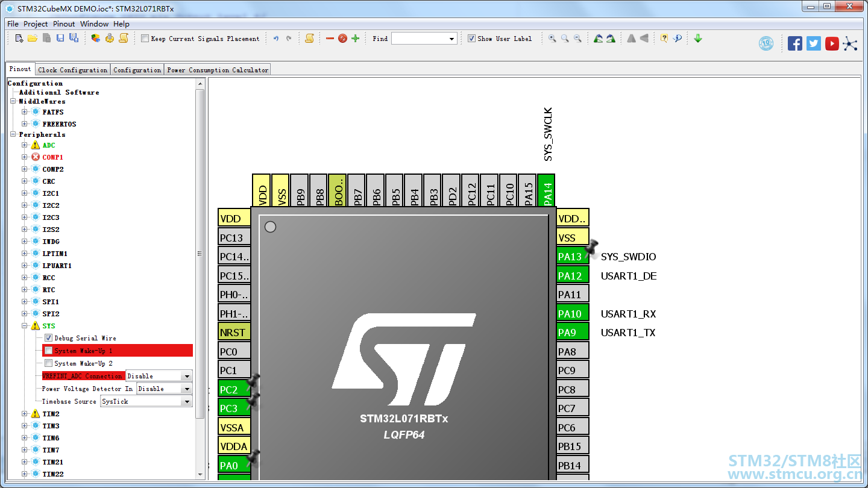Click the NRST pin on the chip
Image resolution: width=868 pixels, height=488 pixels.
click(234, 332)
